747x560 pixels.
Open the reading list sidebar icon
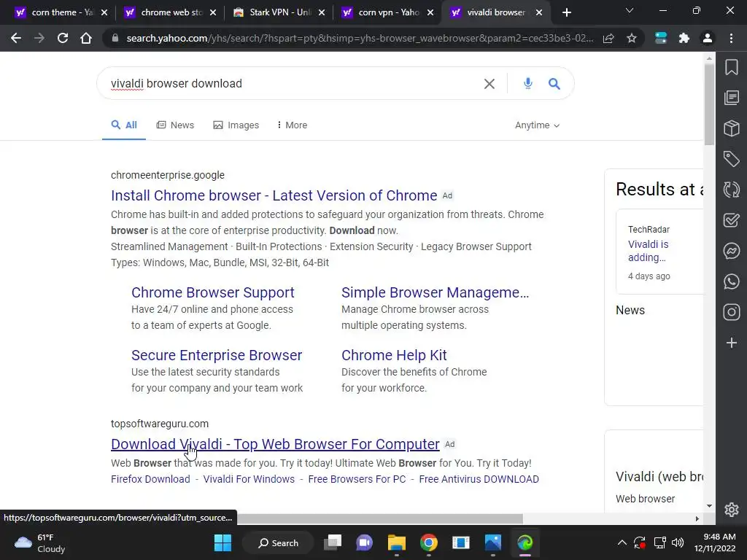[732, 98]
